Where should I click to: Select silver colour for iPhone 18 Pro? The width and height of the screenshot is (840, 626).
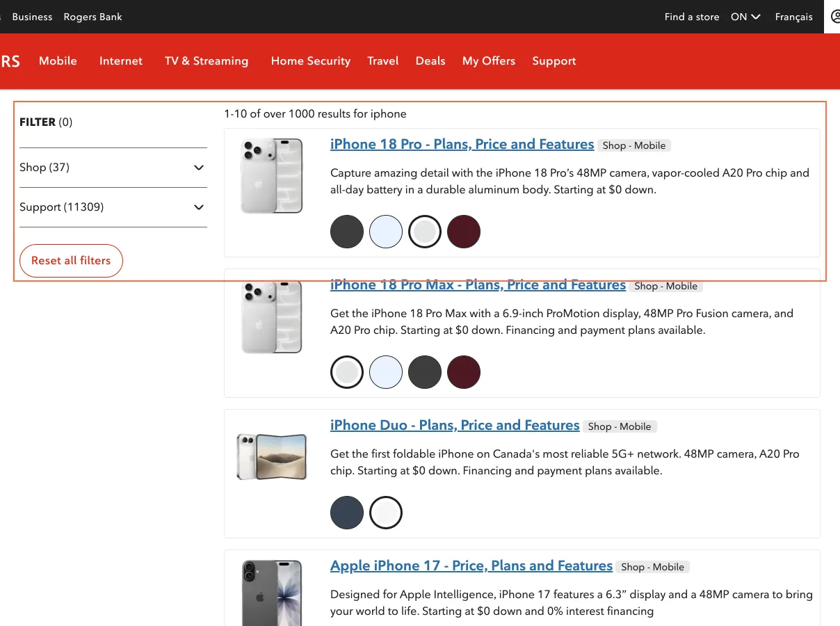pos(425,232)
